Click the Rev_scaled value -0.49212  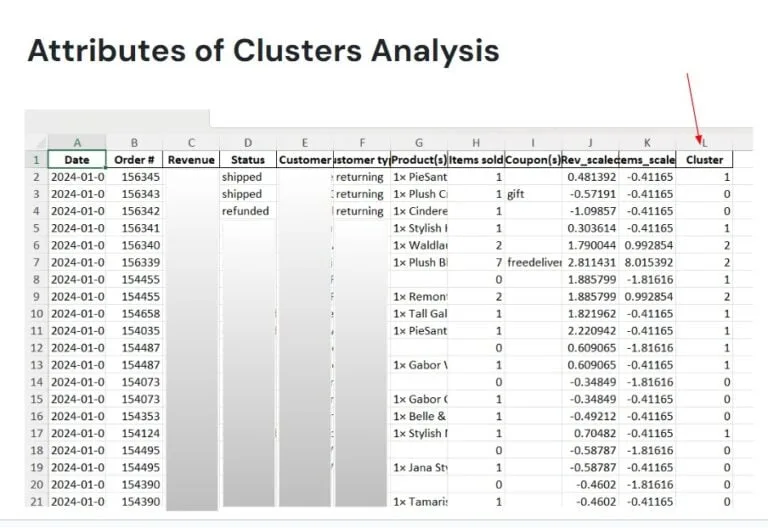click(x=590, y=416)
